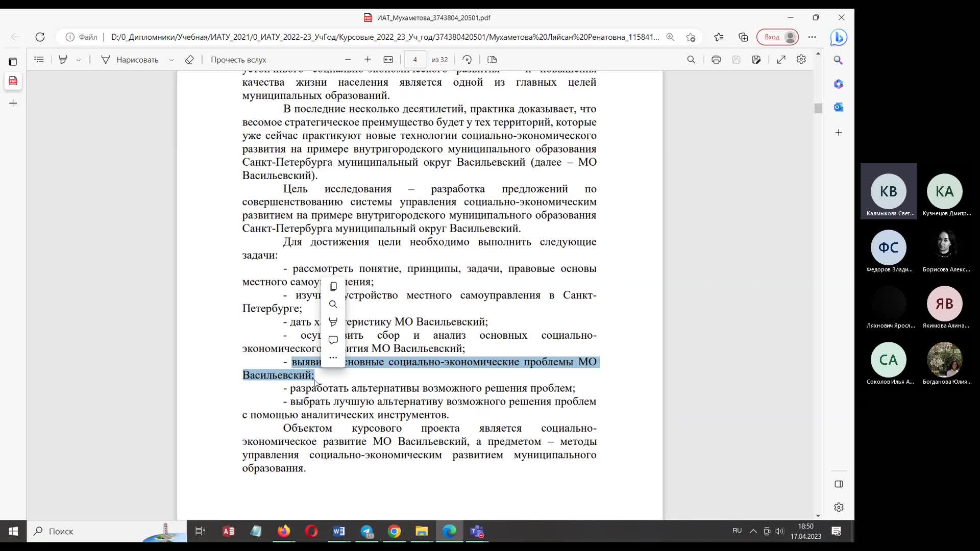Add a comment to the selected text

point(333,340)
